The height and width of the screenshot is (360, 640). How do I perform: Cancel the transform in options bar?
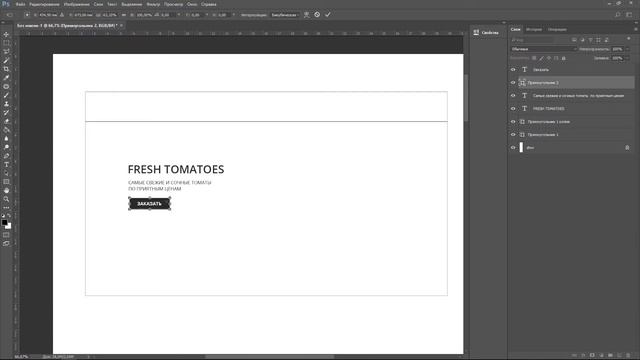coord(317,15)
